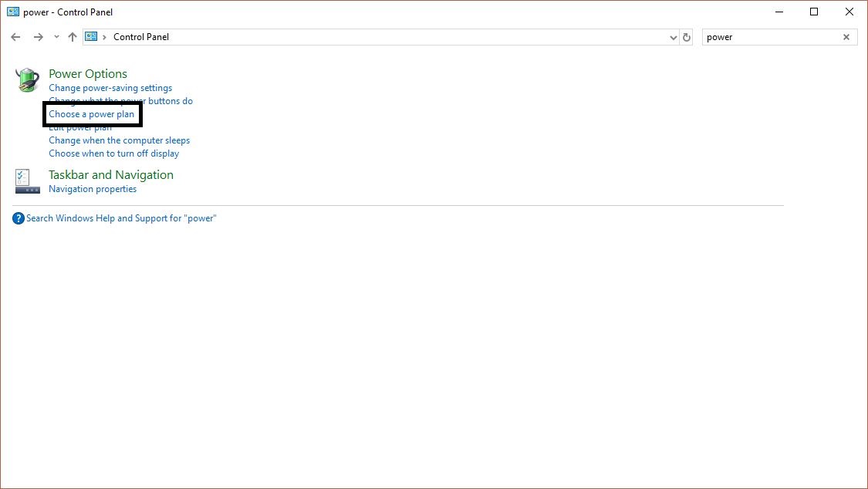Open Choose when to turn off display
Image resolution: width=868 pixels, height=489 pixels.
pyautogui.click(x=114, y=153)
